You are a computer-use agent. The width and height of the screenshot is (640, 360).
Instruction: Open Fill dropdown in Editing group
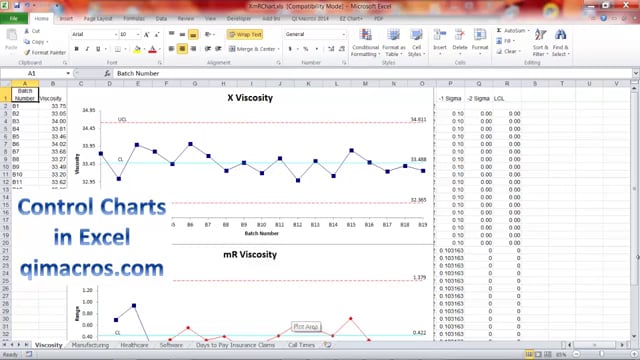pos(513,41)
